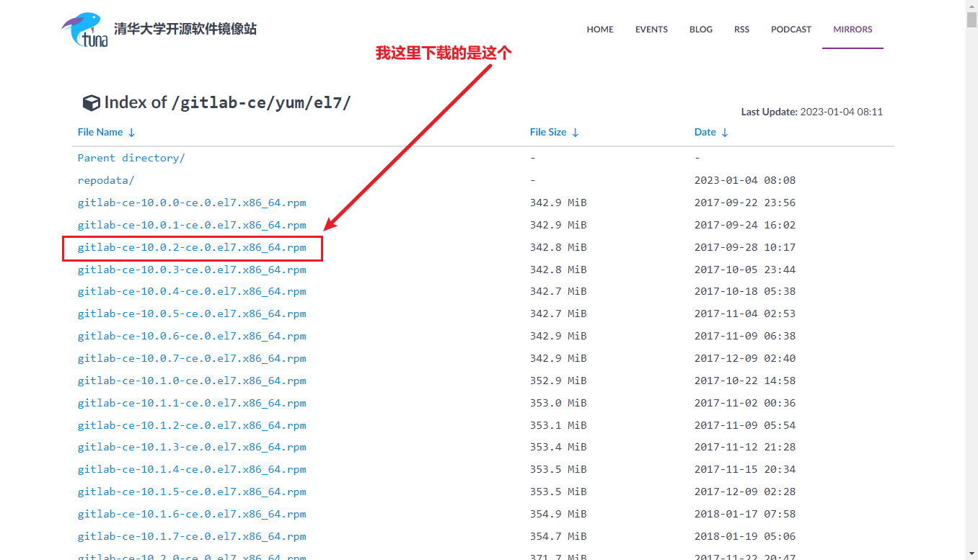Click size 342.8 MiB of 10.0.2 rpm
Image resolution: width=978 pixels, height=560 pixels.
coord(558,247)
